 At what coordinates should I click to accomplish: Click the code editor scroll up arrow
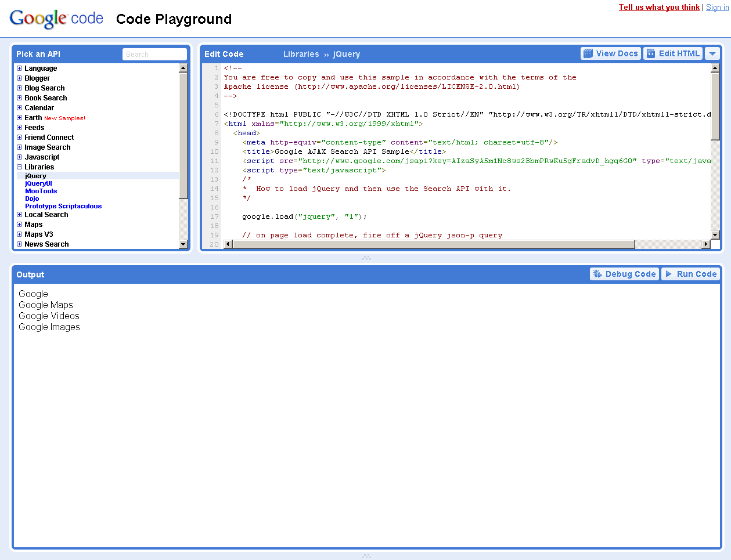(x=715, y=68)
